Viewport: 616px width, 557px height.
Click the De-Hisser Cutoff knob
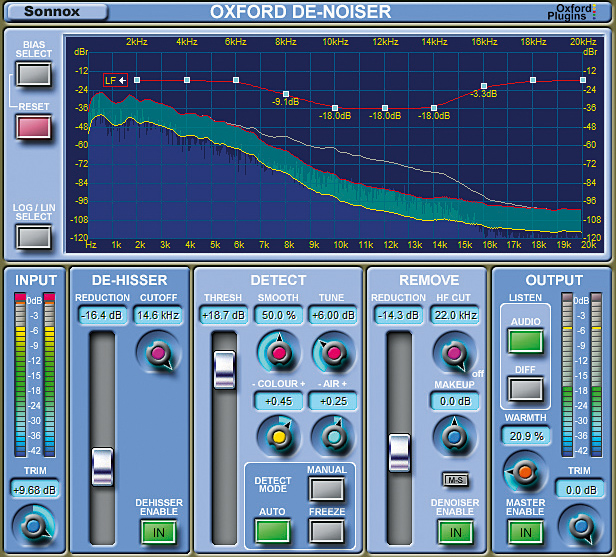coord(158,353)
